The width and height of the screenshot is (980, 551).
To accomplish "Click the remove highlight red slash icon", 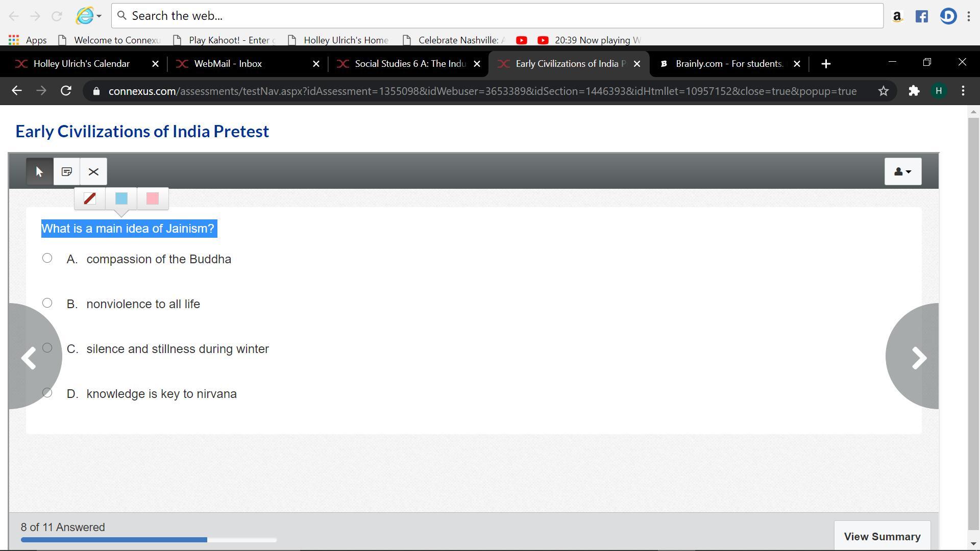I will point(90,198).
